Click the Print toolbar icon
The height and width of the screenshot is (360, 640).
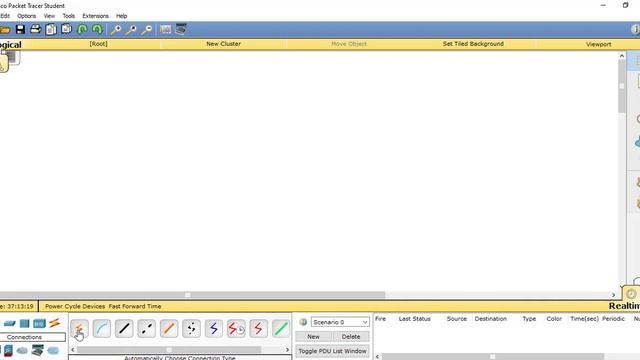[x=36, y=29]
